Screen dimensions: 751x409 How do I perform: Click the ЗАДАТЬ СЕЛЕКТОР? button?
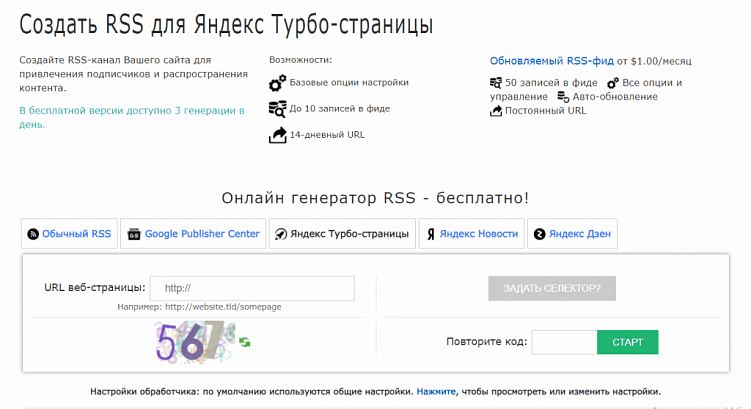[x=552, y=288]
